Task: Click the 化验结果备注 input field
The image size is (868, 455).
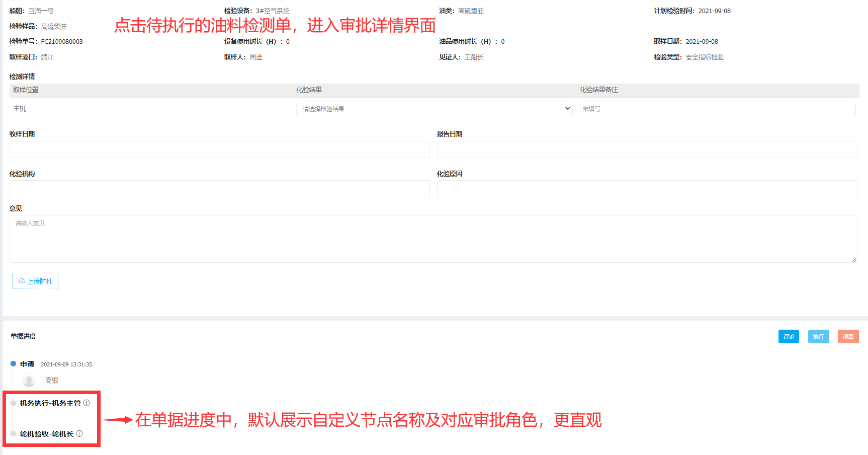Action: 718,109
